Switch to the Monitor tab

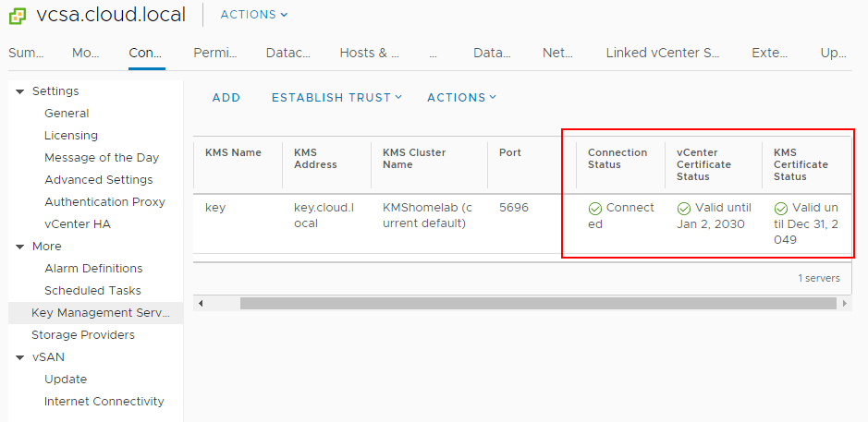(86, 53)
